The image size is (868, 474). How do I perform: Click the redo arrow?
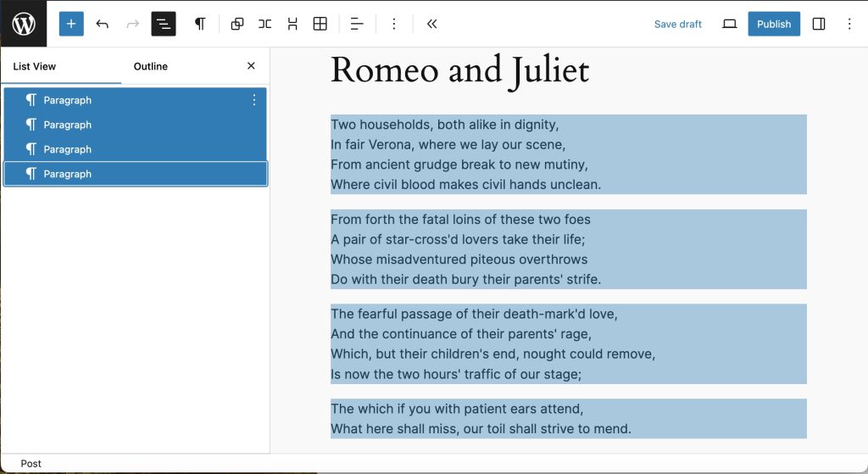tap(133, 24)
